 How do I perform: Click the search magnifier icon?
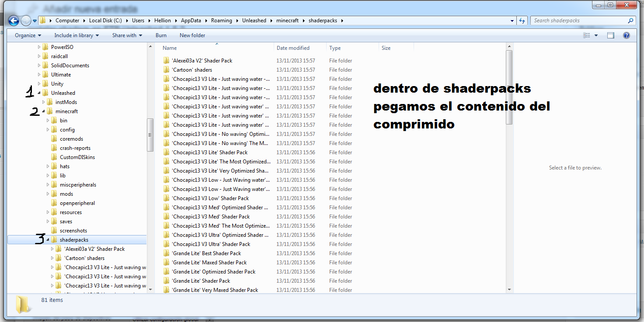630,21
